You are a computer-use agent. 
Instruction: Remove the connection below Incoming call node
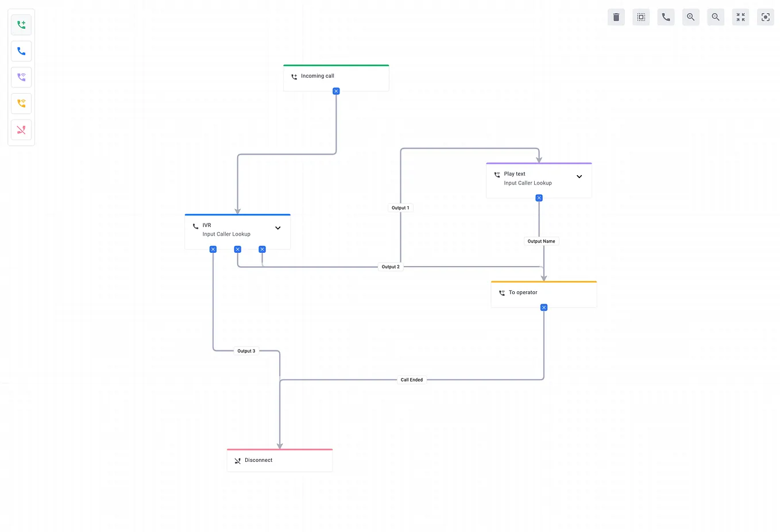tap(335, 90)
